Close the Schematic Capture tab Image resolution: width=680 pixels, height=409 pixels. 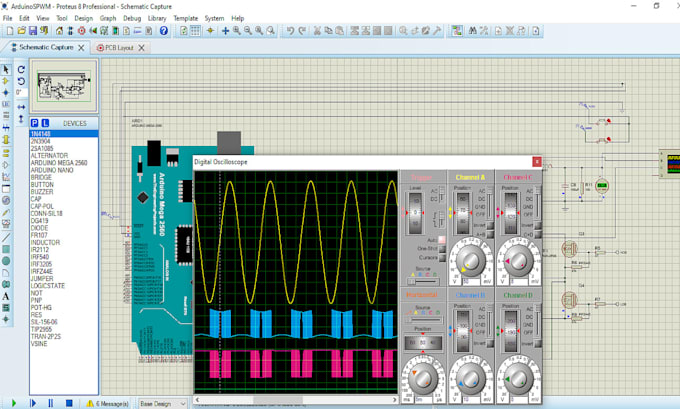[81, 48]
